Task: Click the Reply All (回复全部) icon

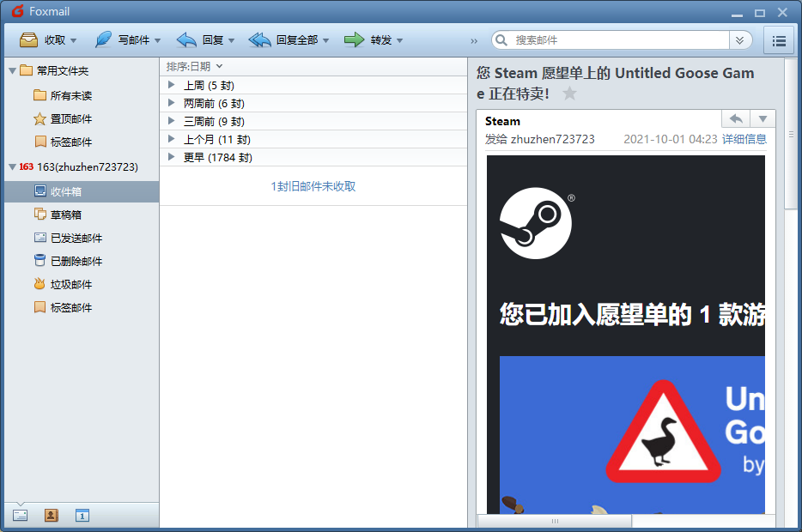Action: pos(260,39)
